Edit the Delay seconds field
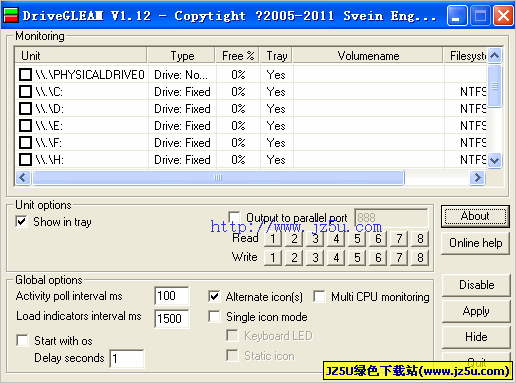The image size is (516, 383). point(127,359)
